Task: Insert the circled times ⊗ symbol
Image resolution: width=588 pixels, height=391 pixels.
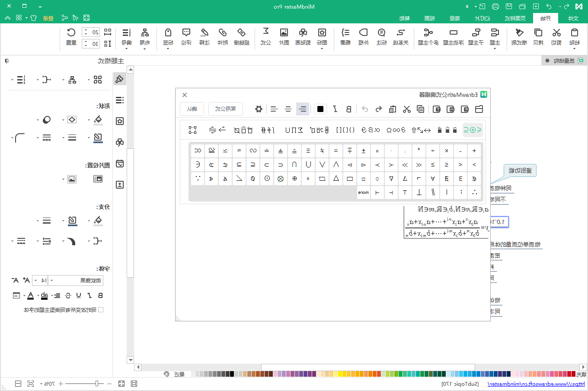Action: tap(281, 178)
